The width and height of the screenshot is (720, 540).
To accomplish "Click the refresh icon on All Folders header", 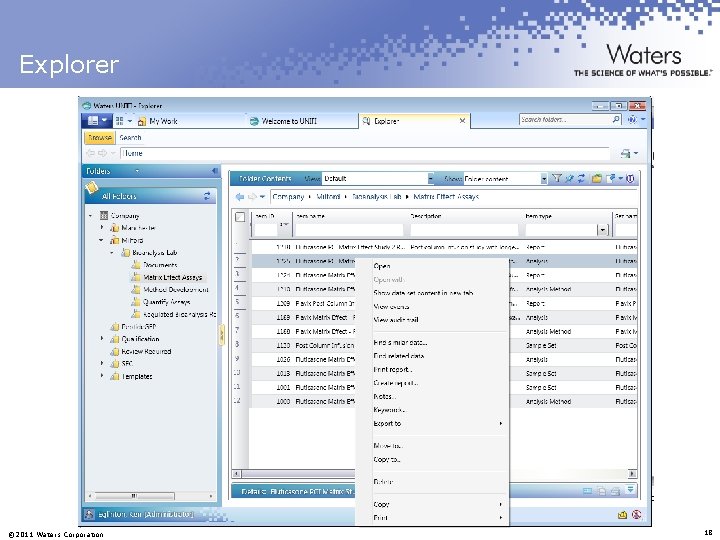I will click(207, 196).
